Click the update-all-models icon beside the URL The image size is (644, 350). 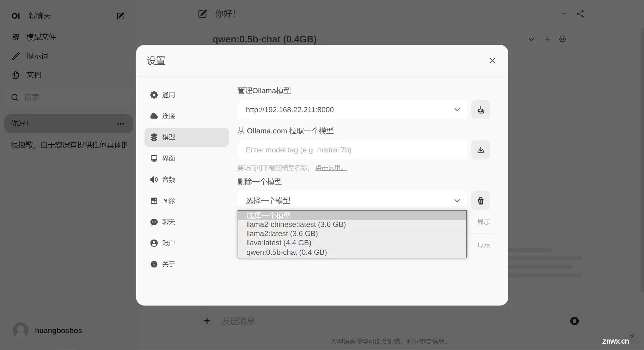point(481,110)
